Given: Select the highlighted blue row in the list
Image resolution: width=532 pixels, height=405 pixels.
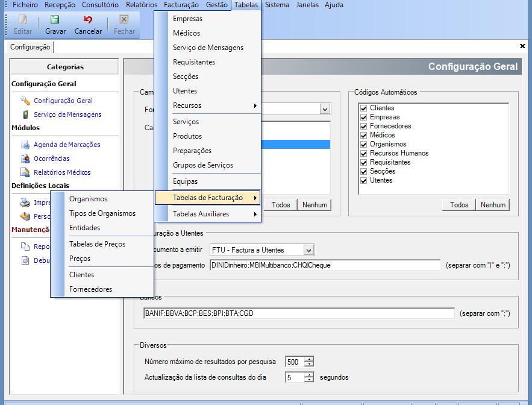Looking at the screenshot, I should [295, 144].
